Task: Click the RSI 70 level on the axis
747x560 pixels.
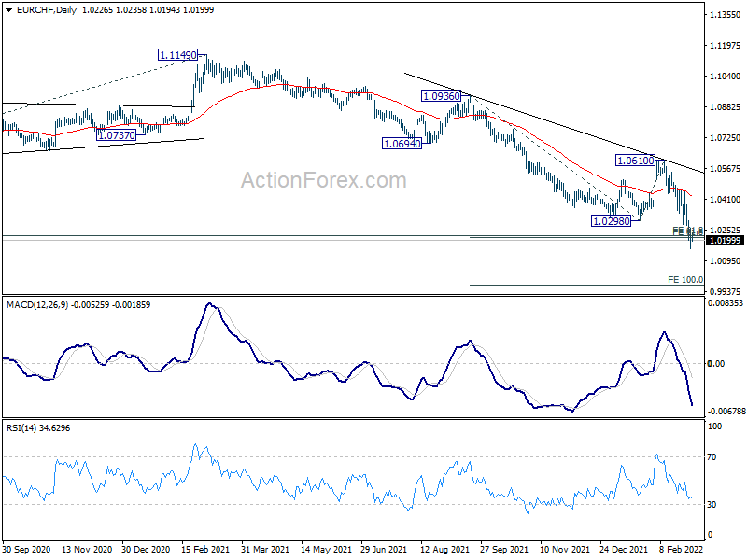Action: tap(712, 457)
